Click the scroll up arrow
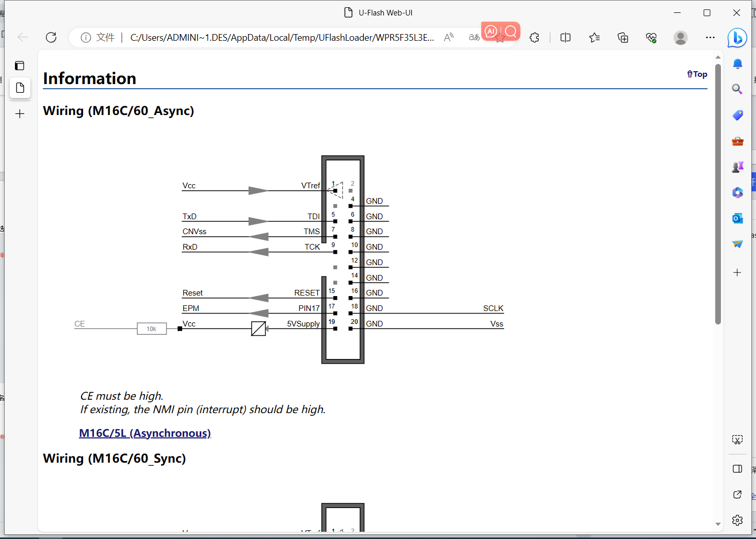The width and height of the screenshot is (756, 539). (x=718, y=57)
